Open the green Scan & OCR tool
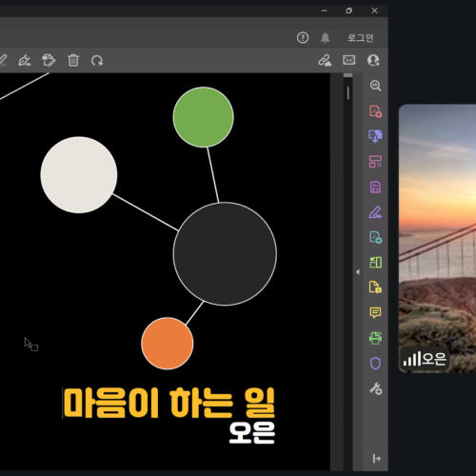The image size is (476, 476). (375, 263)
